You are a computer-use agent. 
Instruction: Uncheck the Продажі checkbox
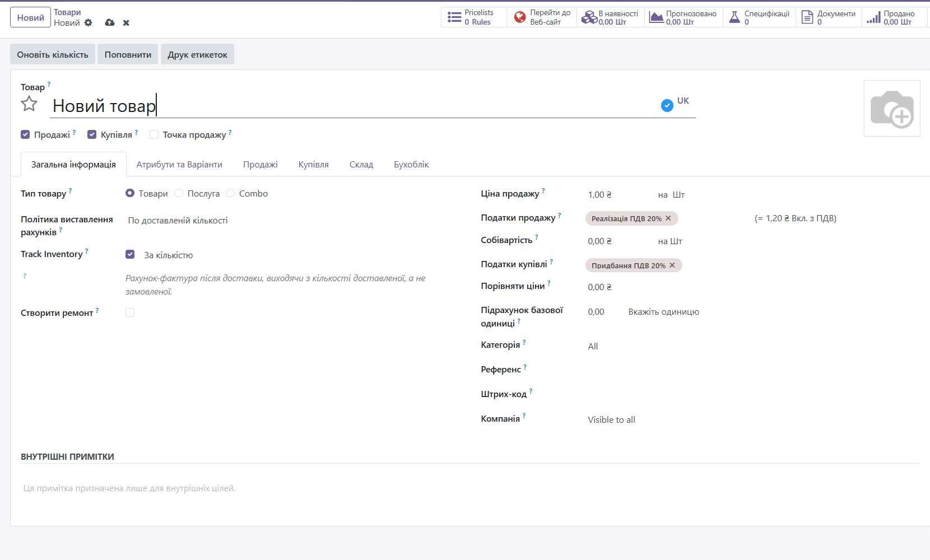[25, 135]
